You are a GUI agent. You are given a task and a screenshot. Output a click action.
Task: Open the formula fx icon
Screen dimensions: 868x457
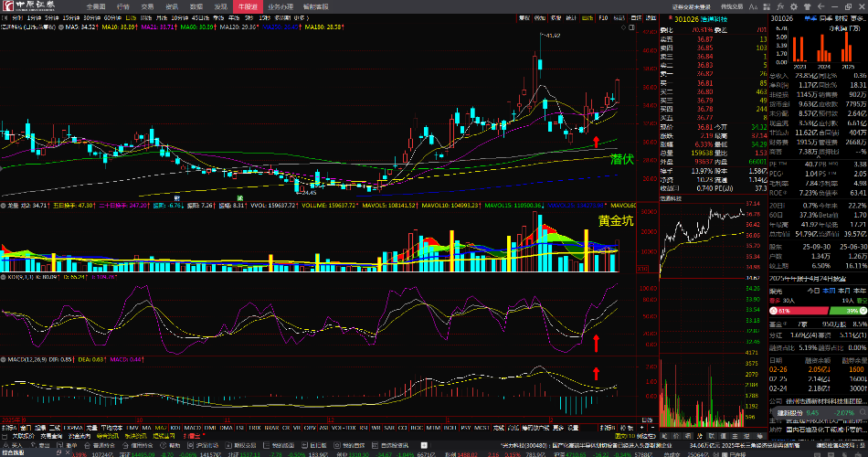point(780,6)
